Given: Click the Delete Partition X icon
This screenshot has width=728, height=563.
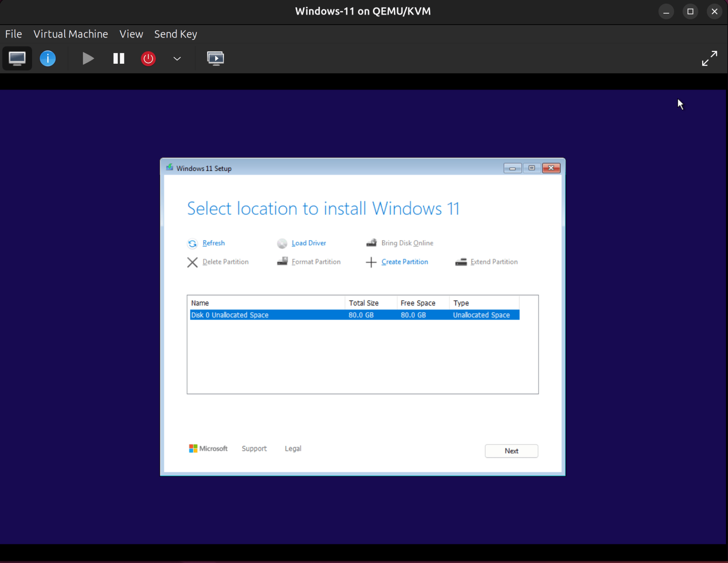Looking at the screenshot, I should 192,262.
